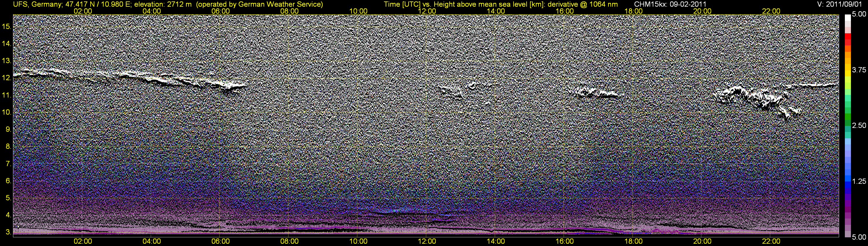Click '16:00' on the bottom time axis
The image size is (868, 246).
pos(565,241)
